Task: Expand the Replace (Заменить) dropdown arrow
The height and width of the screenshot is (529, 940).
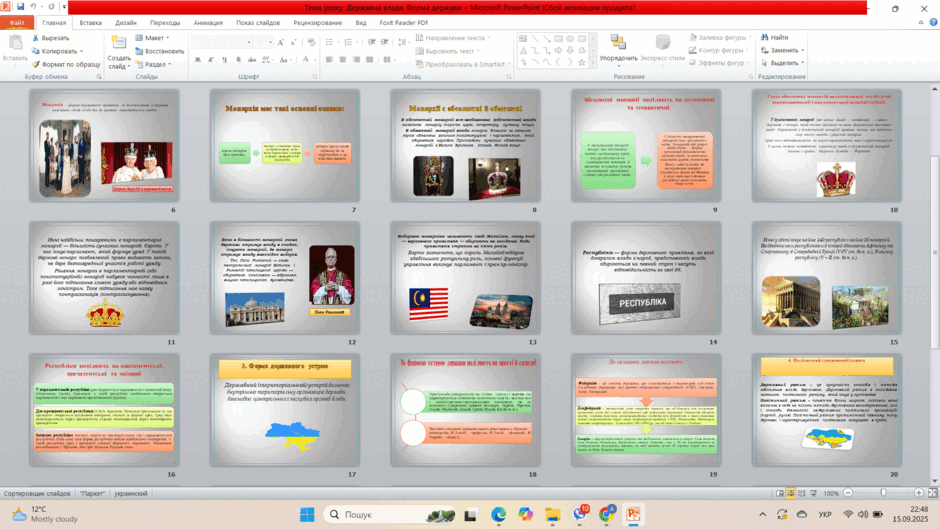Action: pyautogui.click(x=803, y=50)
